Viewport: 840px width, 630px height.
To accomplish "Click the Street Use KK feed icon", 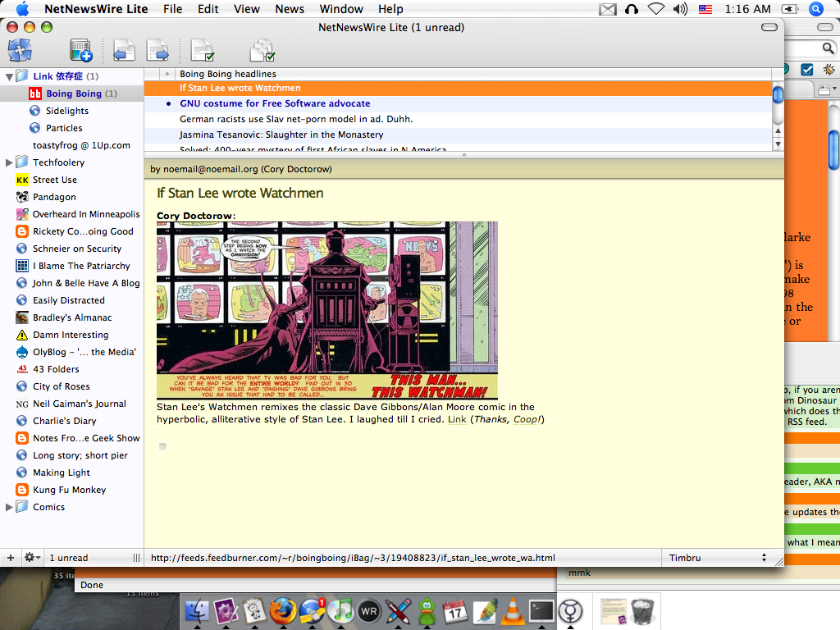I will coord(22,180).
